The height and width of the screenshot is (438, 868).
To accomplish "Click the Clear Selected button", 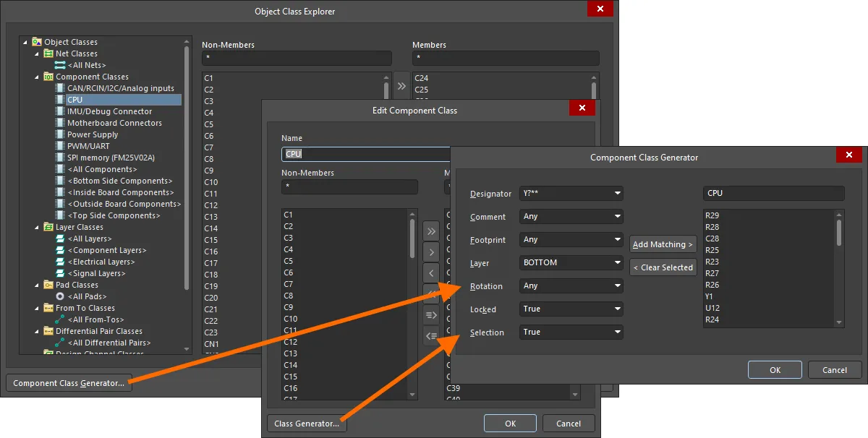I will (x=663, y=267).
